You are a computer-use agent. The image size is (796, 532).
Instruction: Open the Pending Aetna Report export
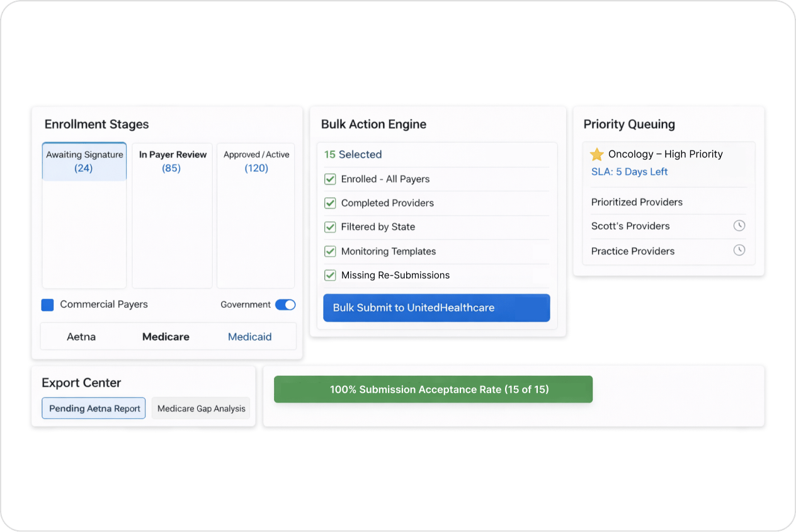point(93,408)
